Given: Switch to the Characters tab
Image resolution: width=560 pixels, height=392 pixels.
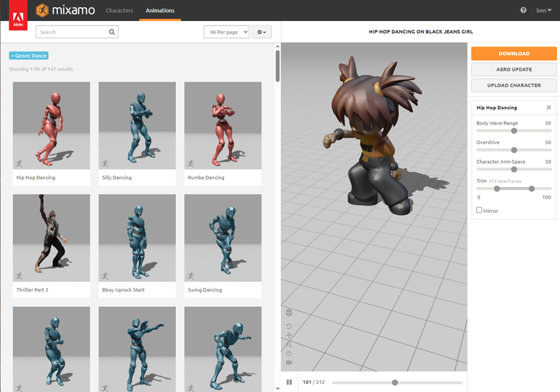Looking at the screenshot, I should [119, 10].
